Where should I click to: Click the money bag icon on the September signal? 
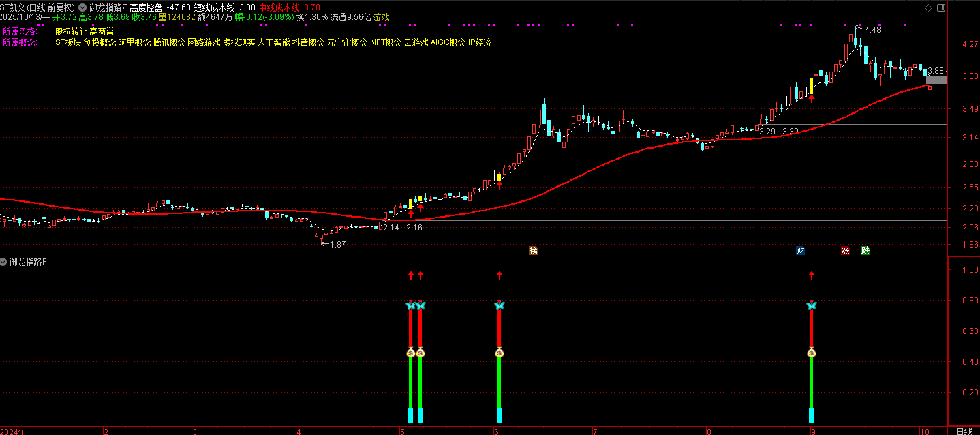pos(811,352)
